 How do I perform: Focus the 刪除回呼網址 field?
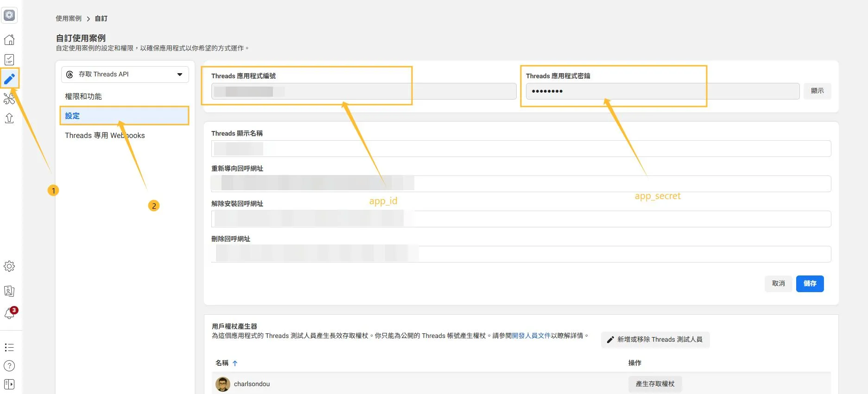[521, 254]
